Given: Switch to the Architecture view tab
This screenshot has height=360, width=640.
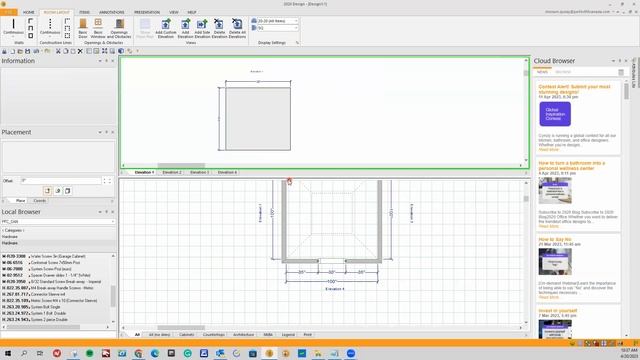Looking at the screenshot, I should click(x=244, y=335).
